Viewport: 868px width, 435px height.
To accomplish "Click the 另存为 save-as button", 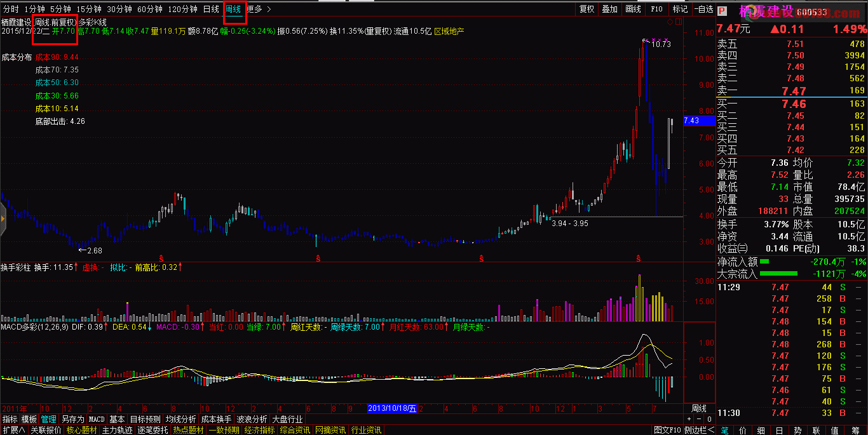I will click(72, 419).
